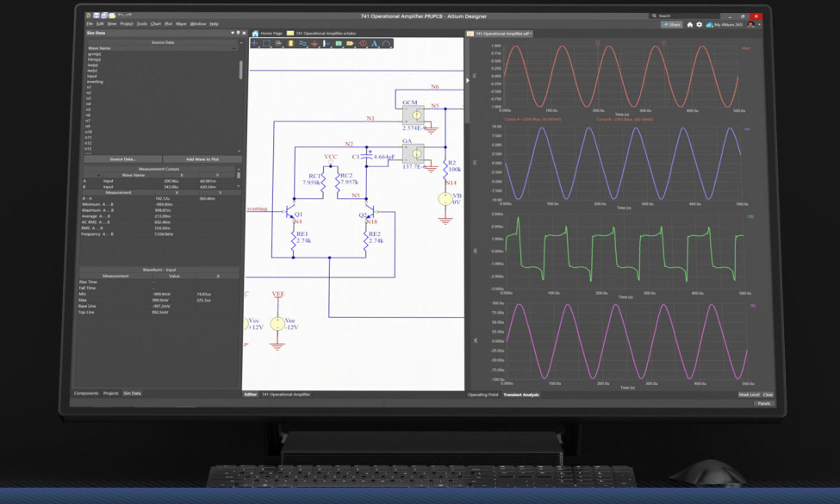Switch to the Components panel tab
The image size is (840, 504).
(86, 393)
